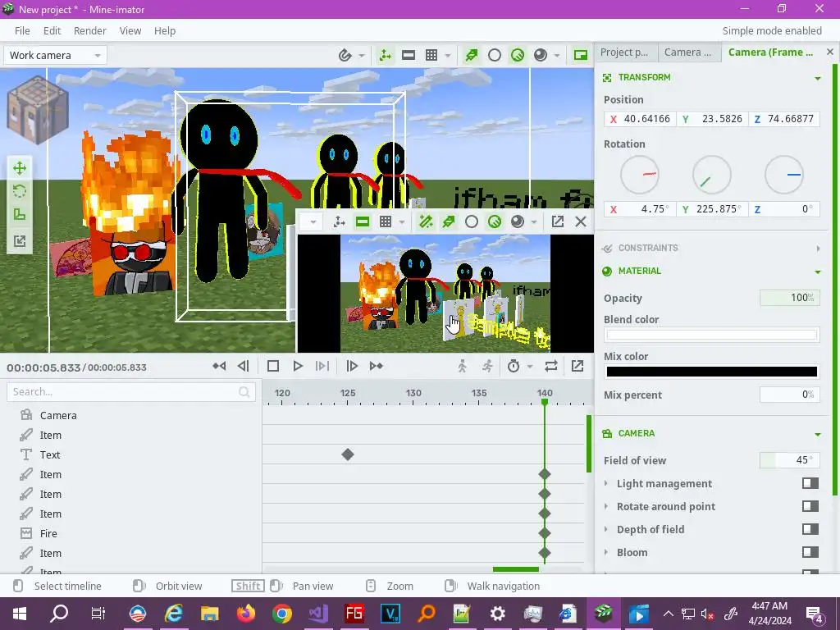Open the Help menu
This screenshot has height=630, width=840.
click(165, 30)
